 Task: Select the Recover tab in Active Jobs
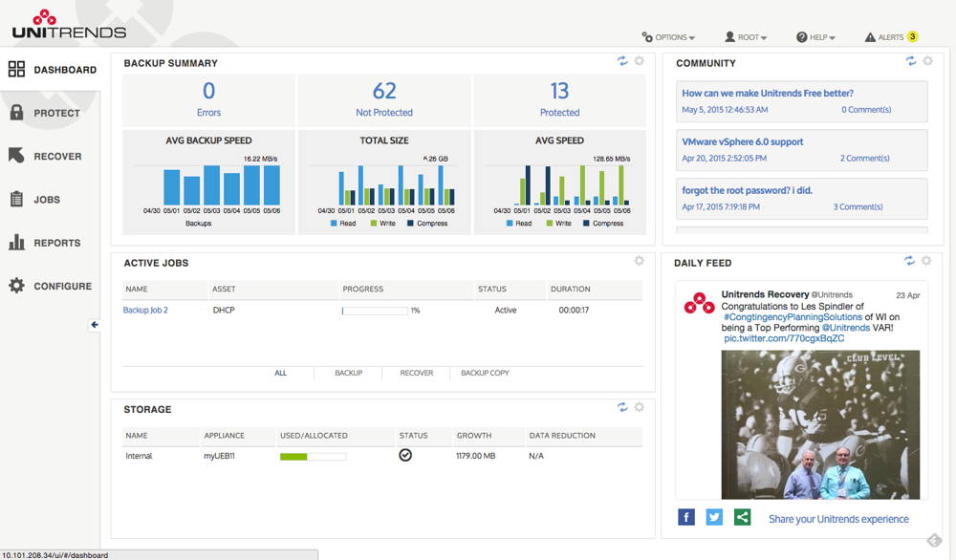click(x=415, y=373)
